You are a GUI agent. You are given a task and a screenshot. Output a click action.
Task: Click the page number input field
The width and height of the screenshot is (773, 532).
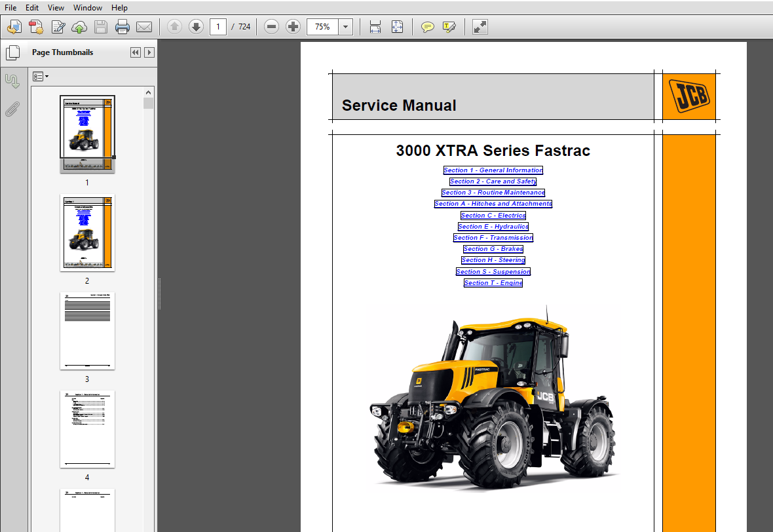[218, 27]
